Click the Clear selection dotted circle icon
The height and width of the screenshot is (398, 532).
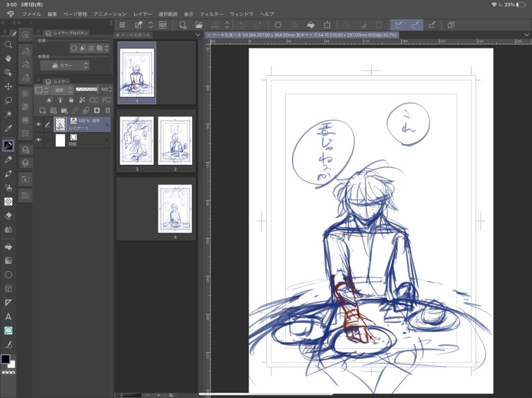[x=278, y=25]
